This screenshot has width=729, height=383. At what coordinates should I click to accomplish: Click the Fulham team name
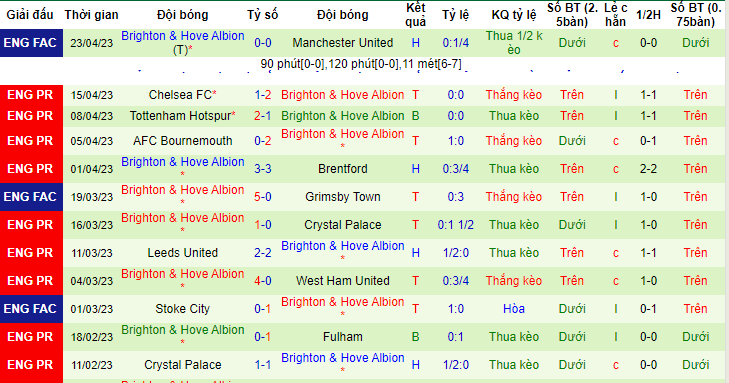coord(343,337)
